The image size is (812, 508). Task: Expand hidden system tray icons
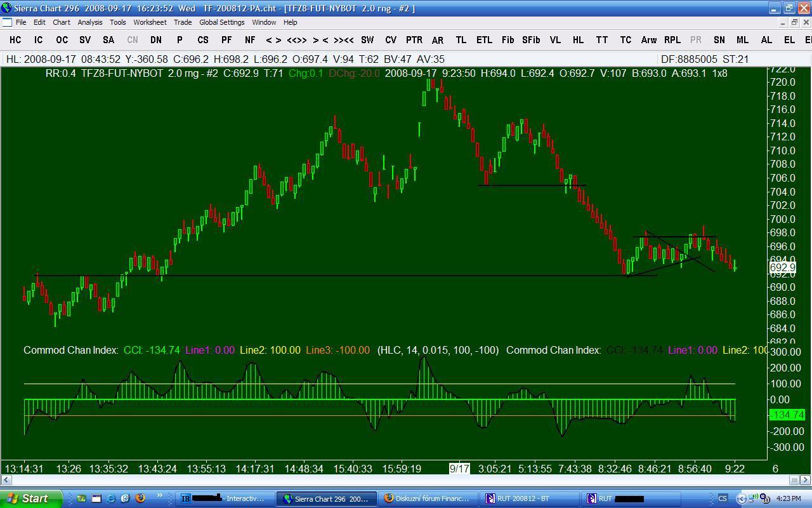740,498
